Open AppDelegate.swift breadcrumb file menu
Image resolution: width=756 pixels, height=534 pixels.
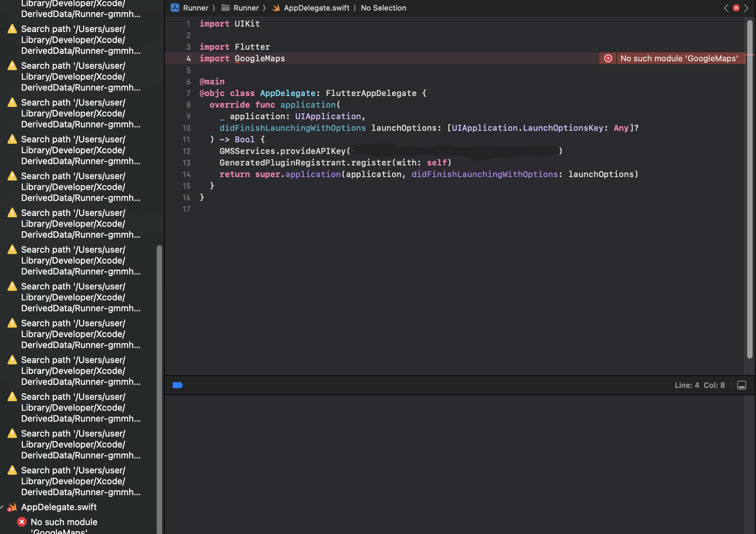316,8
